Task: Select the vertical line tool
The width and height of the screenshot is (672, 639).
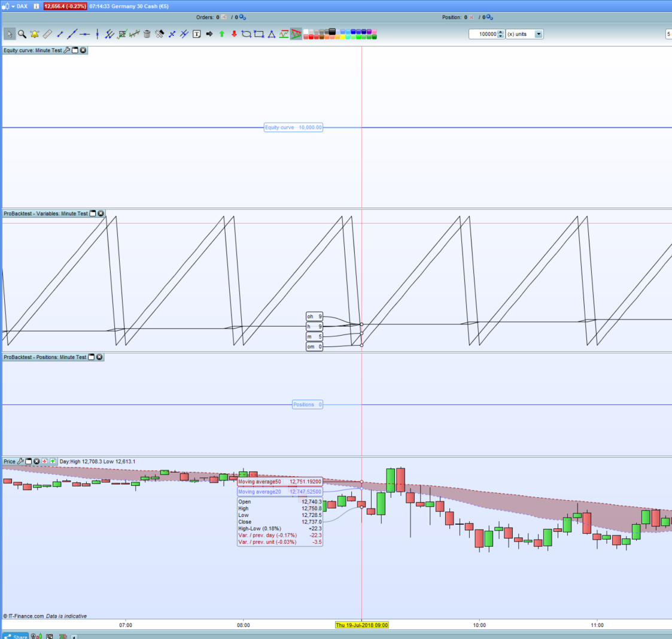Action: [98, 34]
